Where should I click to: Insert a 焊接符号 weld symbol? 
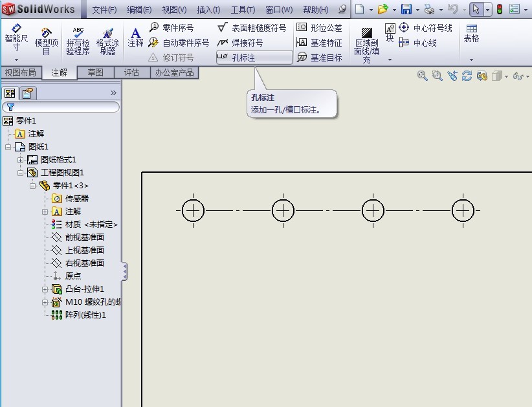[240, 43]
